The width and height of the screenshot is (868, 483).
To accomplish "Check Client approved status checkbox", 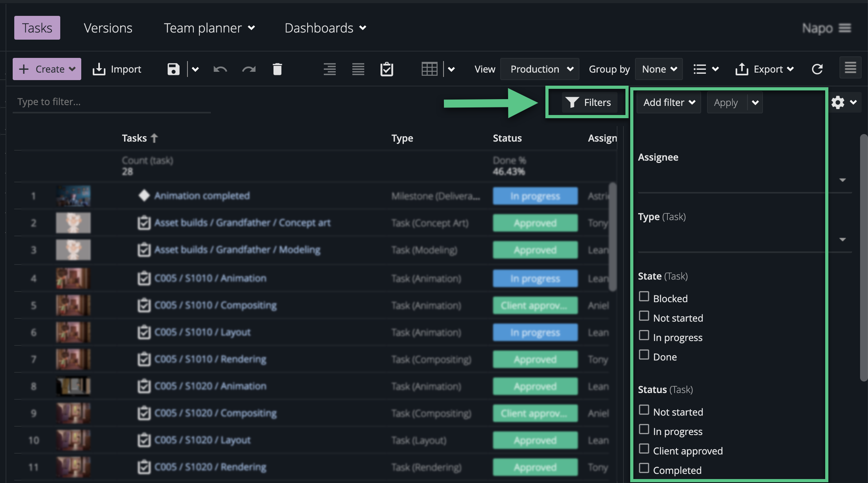I will (x=644, y=448).
